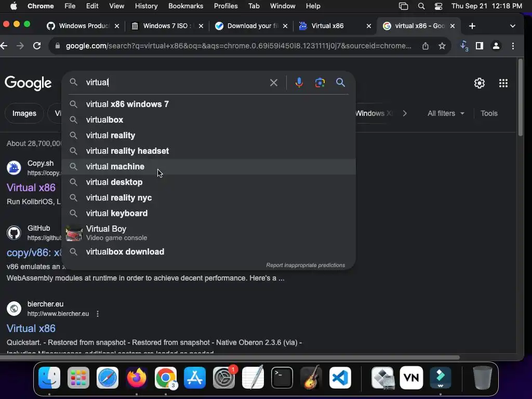Click inside the Google search input
This screenshot has height=399, width=532.
pos(175,83)
